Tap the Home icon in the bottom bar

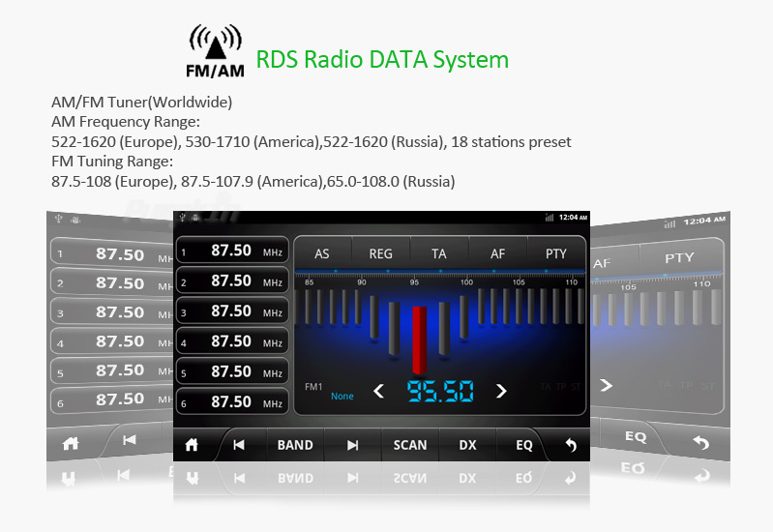(x=192, y=445)
